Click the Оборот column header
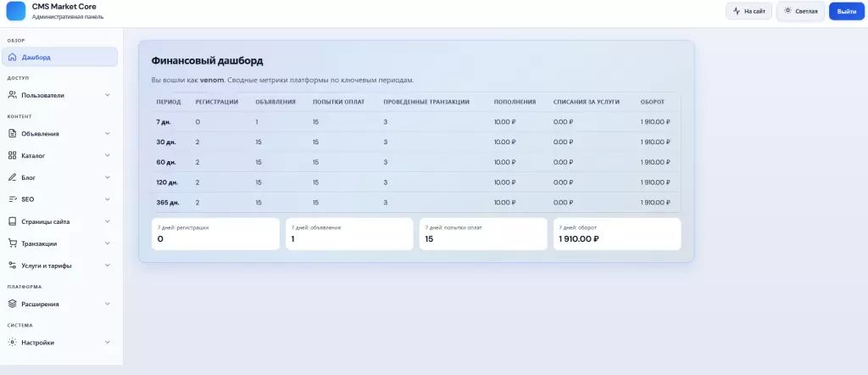Viewport: 868px width, 375px height. 653,102
